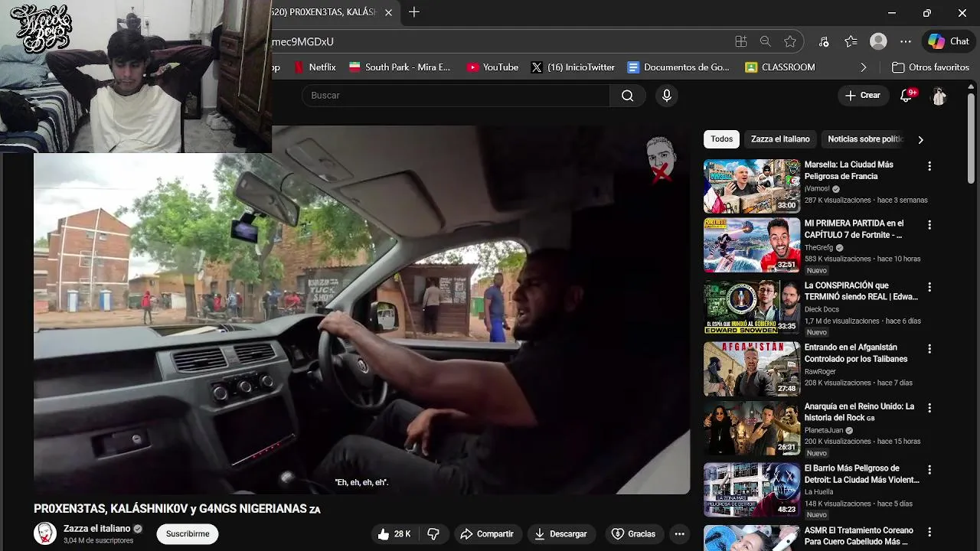Open Anarquía en el Reino Unido thumbnail
Screen dimensions: 980x551
(x=752, y=428)
